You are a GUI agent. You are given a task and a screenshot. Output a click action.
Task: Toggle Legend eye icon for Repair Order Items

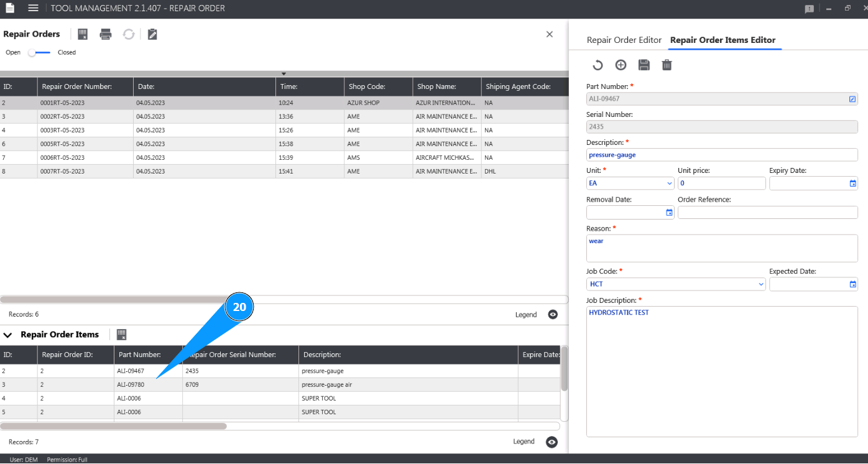click(x=552, y=442)
